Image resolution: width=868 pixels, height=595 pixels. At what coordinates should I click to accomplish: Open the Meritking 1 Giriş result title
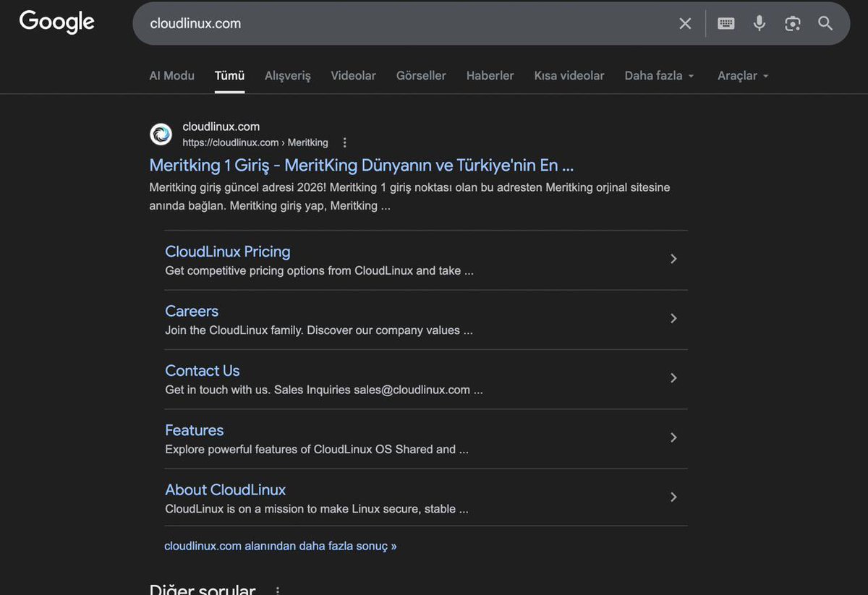click(362, 165)
